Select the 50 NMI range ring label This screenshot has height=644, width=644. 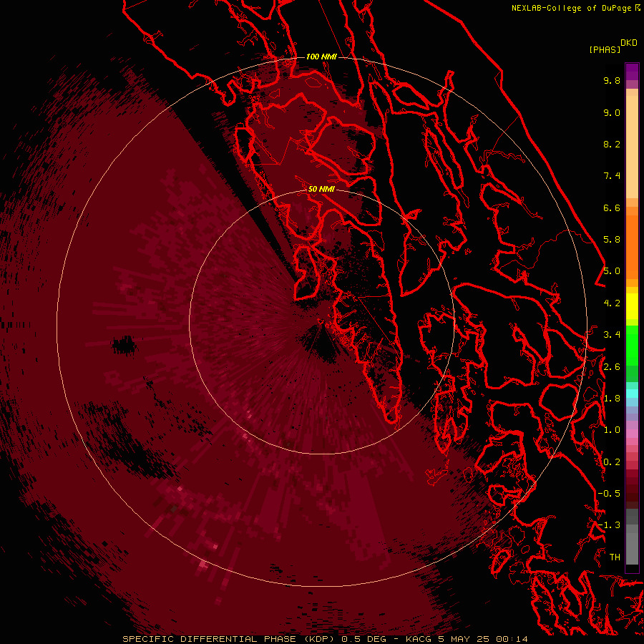click(321, 189)
